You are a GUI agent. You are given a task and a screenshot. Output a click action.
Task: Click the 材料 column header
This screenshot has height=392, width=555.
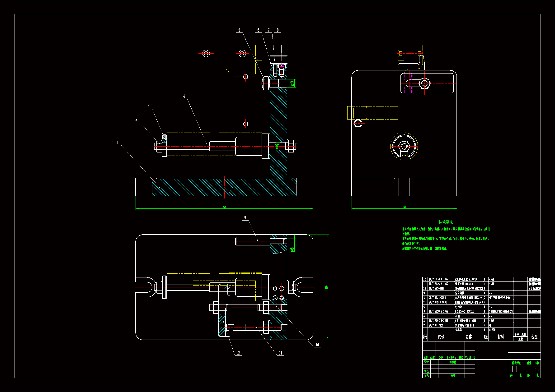pos(501,337)
